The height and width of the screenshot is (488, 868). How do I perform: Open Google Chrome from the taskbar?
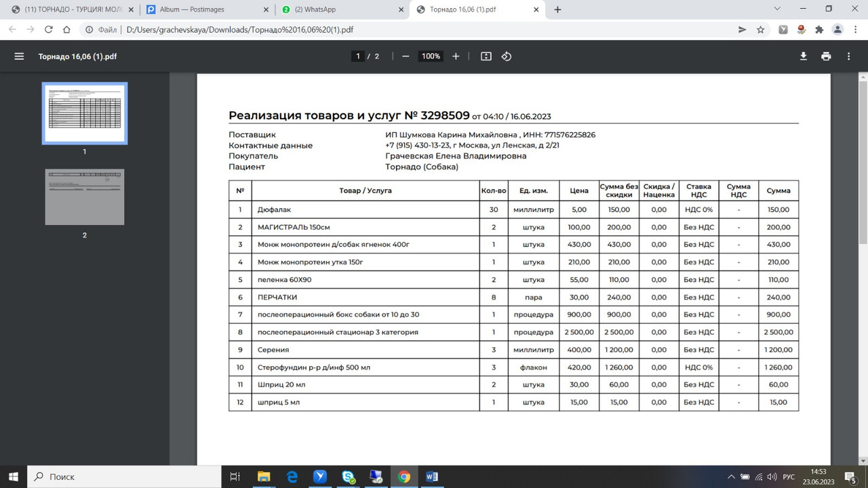click(x=404, y=476)
